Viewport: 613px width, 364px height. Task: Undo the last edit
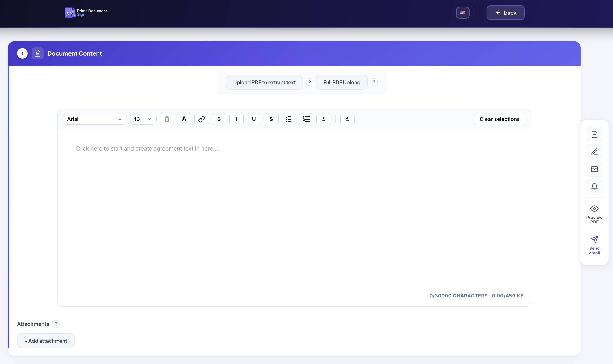pos(324,119)
